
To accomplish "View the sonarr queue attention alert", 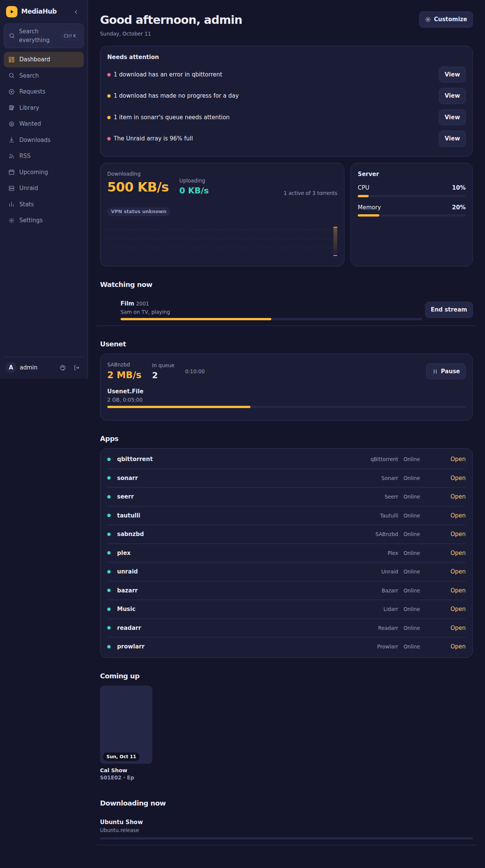I will point(452,117).
